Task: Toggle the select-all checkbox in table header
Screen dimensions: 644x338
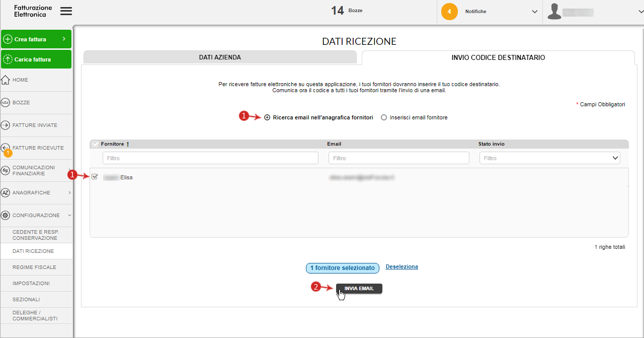Action: (x=95, y=144)
